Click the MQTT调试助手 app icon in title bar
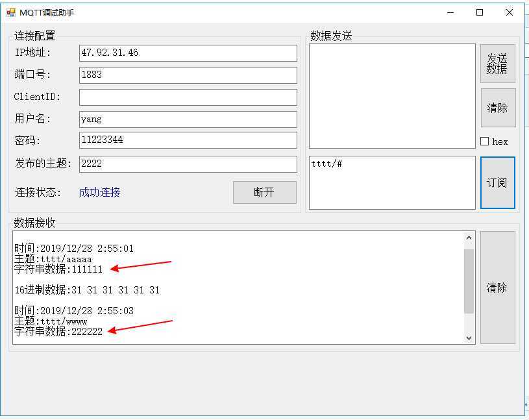The height and width of the screenshot is (420, 529). [x=11, y=12]
